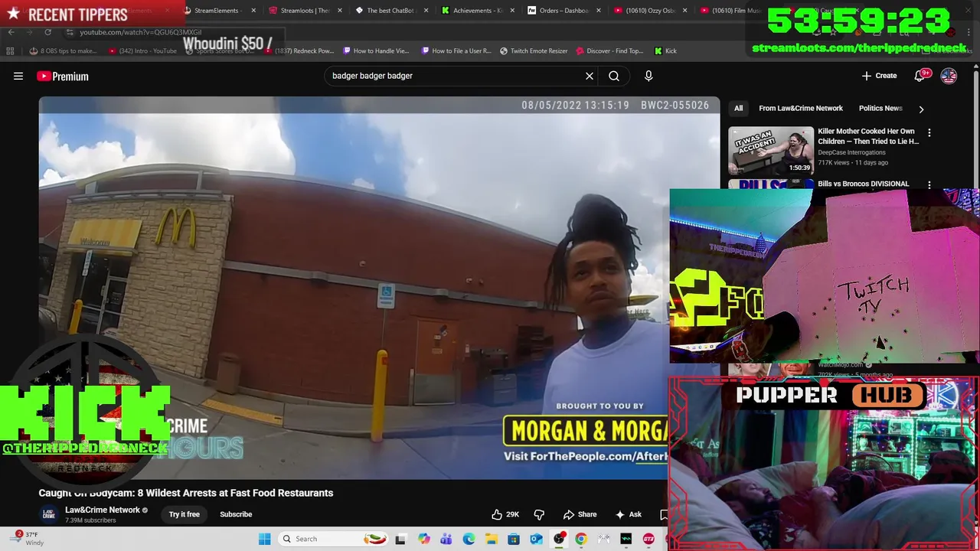Close the 'Orders – Dashboard' tab
The width and height of the screenshot is (980, 551).
click(x=598, y=11)
